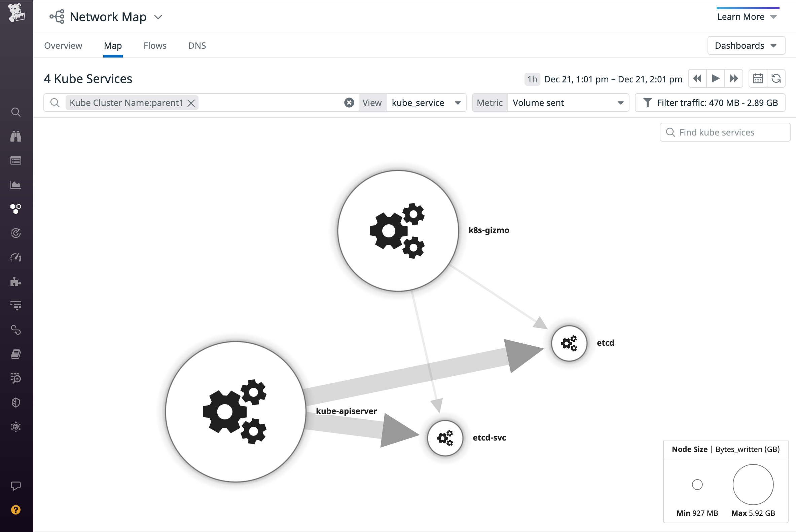Click the Find kube services search field

pyautogui.click(x=725, y=132)
